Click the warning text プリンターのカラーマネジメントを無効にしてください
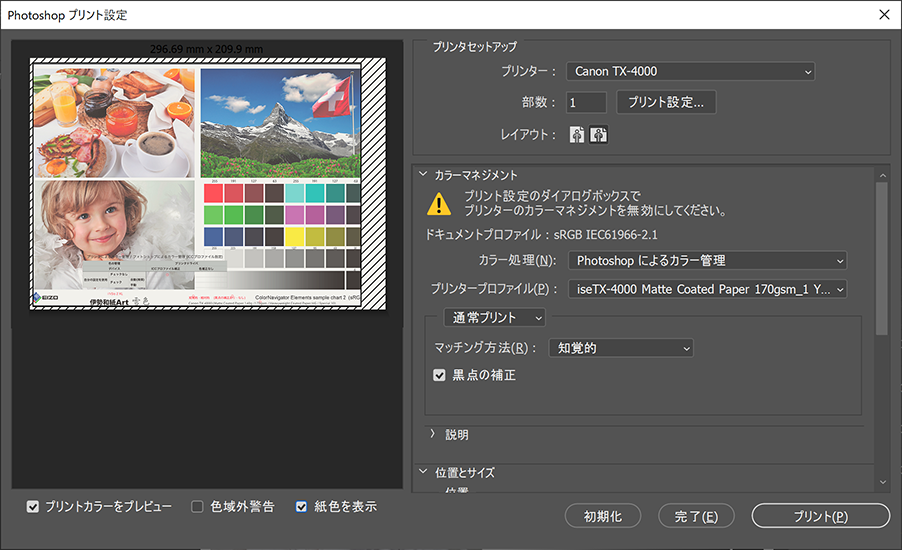 595,211
